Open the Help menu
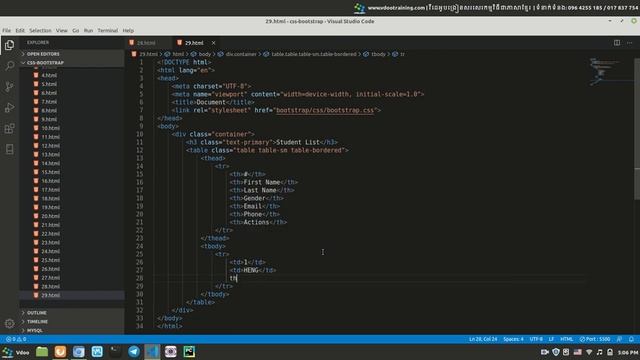 [x=128, y=31]
